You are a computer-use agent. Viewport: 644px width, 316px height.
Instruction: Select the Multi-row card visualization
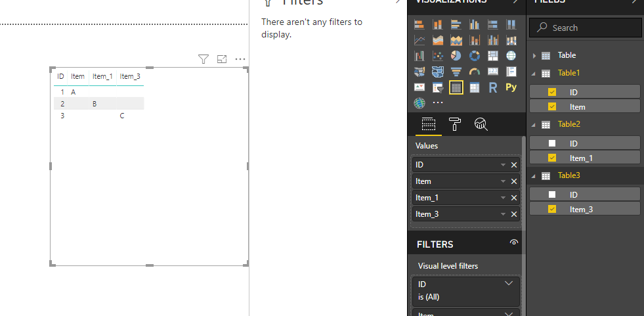[511, 72]
